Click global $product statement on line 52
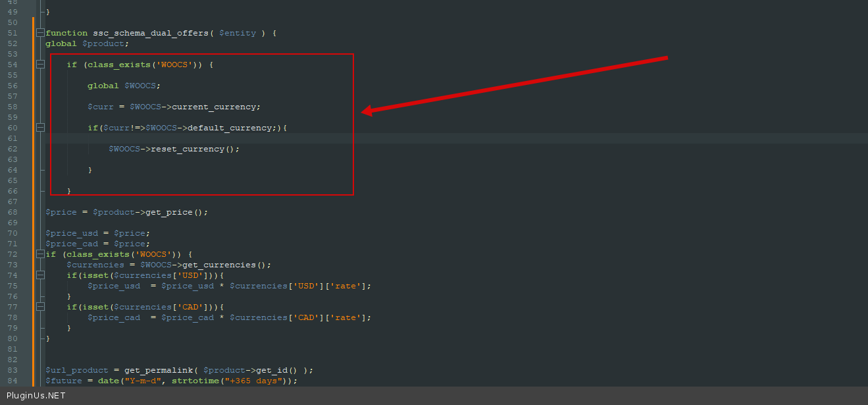868x405 pixels. coord(87,43)
